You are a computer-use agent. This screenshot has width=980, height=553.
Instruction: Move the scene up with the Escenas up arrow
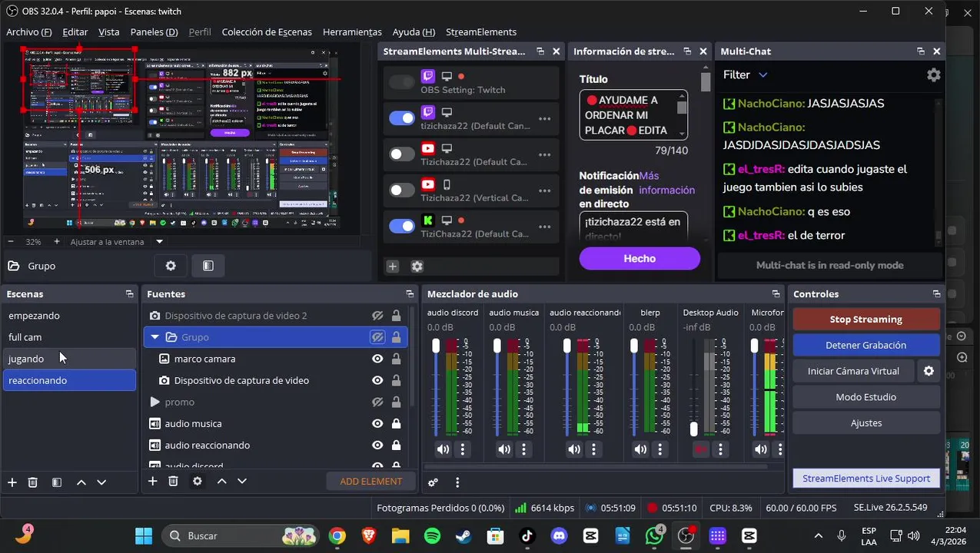pyautogui.click(x=81, y=482)
